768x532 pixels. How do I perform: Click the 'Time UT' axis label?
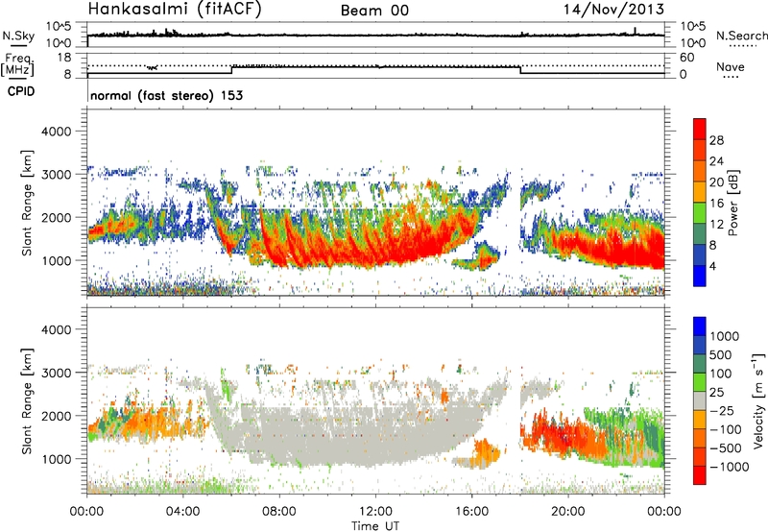(375, 526)
